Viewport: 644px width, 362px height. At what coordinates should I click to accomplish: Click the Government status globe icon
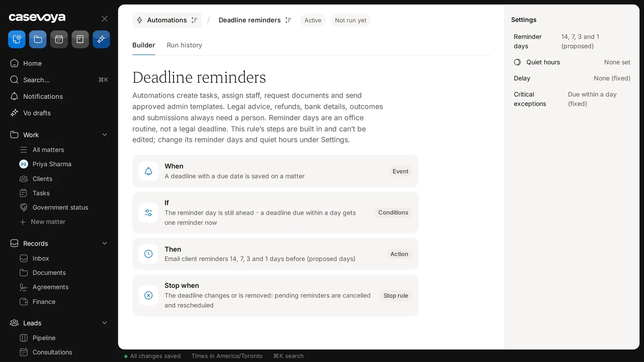[24, 208]
